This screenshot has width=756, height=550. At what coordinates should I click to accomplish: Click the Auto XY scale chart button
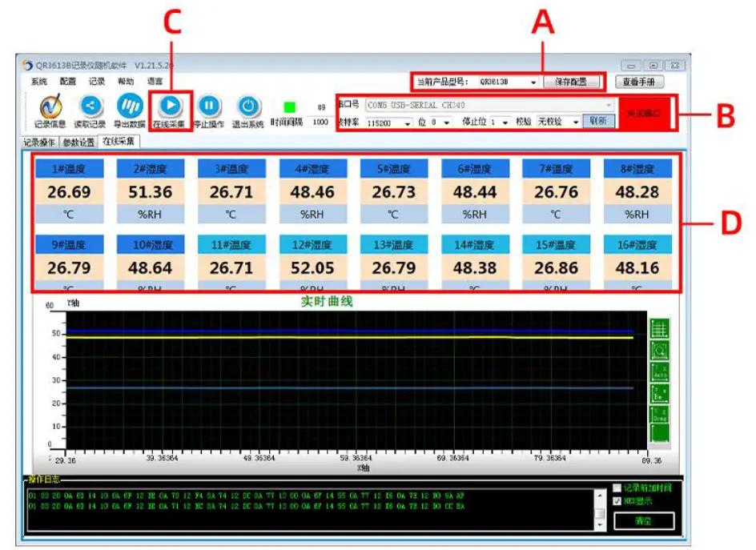coord(660,372)
